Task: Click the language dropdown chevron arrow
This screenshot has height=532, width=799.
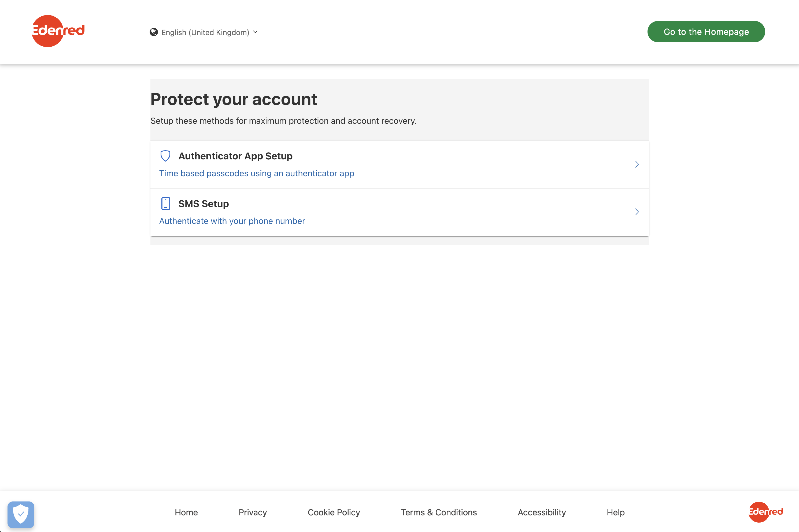Action: pos(255,32)
